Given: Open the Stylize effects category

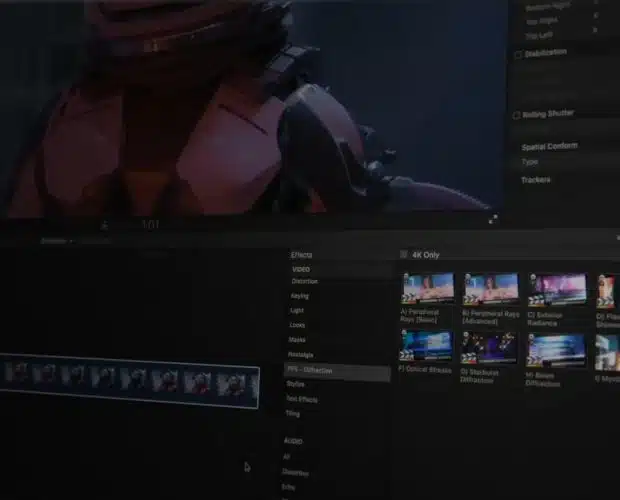Looking at the screenshot, I should tap(295, 384).
